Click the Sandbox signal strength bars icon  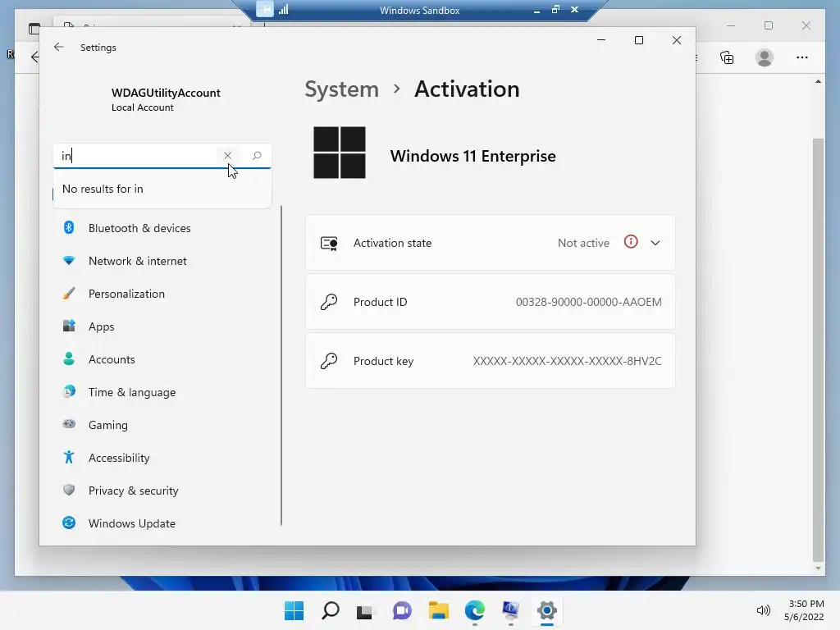click(x=283, y=9)
